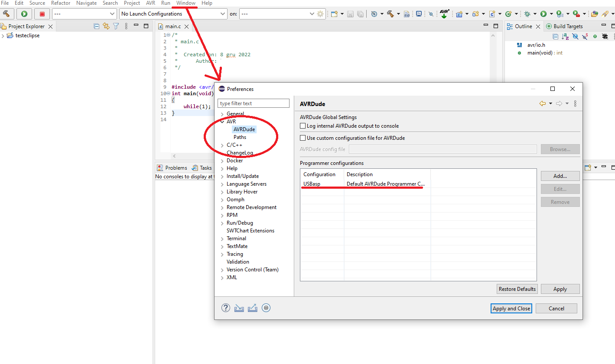Click the Add... programmer configuration button
The image size is (615, 364).
[x=560, y=176]
